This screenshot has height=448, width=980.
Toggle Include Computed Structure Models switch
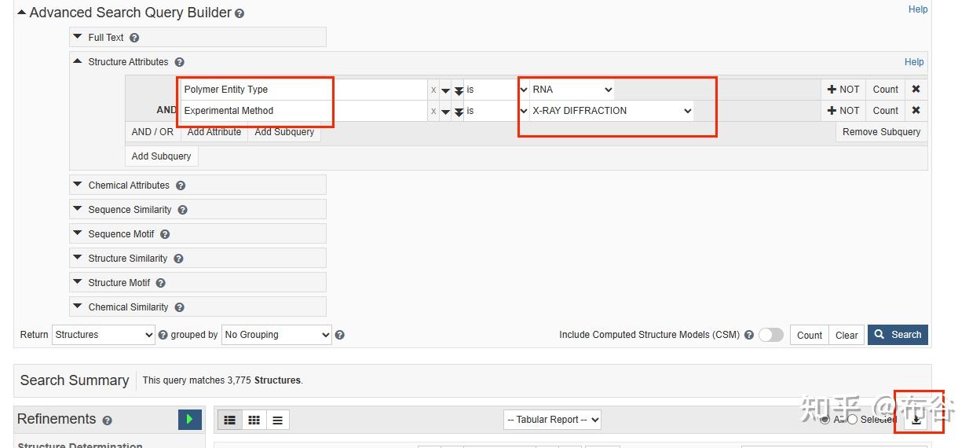pyautogui.click(x=770, y=335)
